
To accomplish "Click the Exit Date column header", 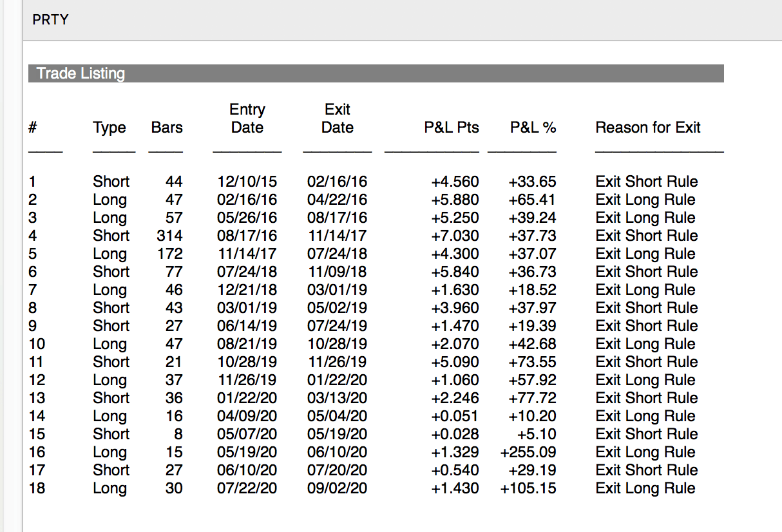I will [x=338, y=119].
